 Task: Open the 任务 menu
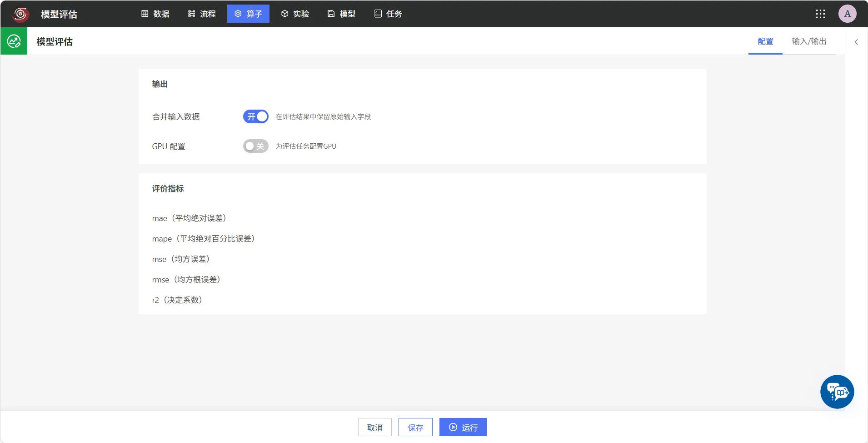click(388, 14)
